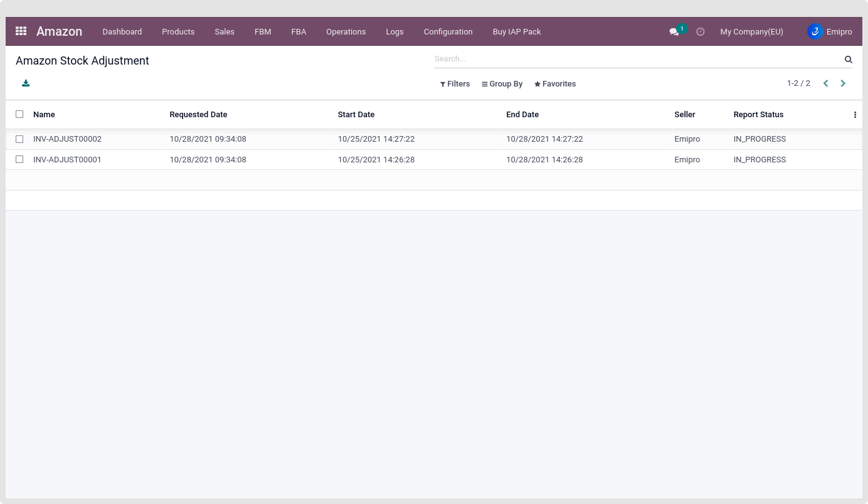Open optional columns three-dot icon
Image resolution: width=868 pixels, height=504 pixels.
pos(855,115)
